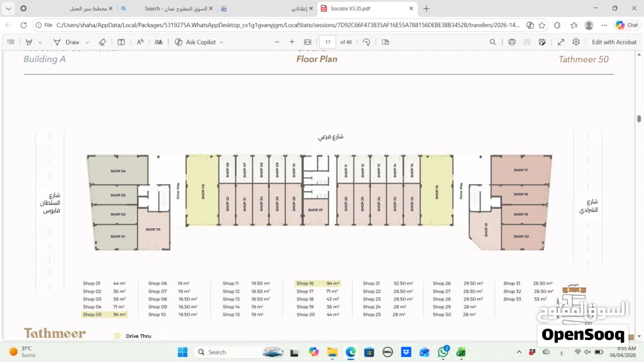The image size is (644, 362).
Task: Toggle the page view layout icon
Action: pos(386,42)
